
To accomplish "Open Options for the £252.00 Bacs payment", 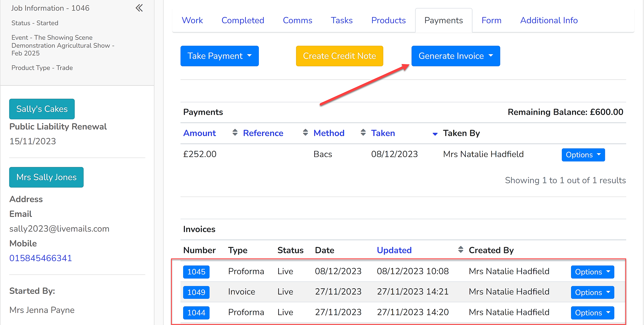I will click(x=583, y=155).
